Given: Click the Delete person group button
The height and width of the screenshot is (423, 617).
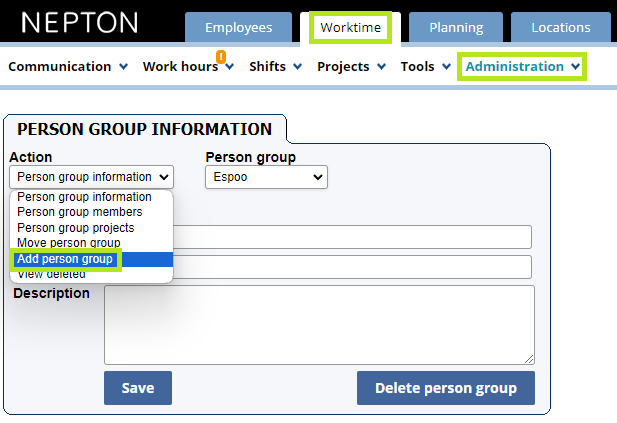Looking at the screenshot, I should click(x=446, y=388).
